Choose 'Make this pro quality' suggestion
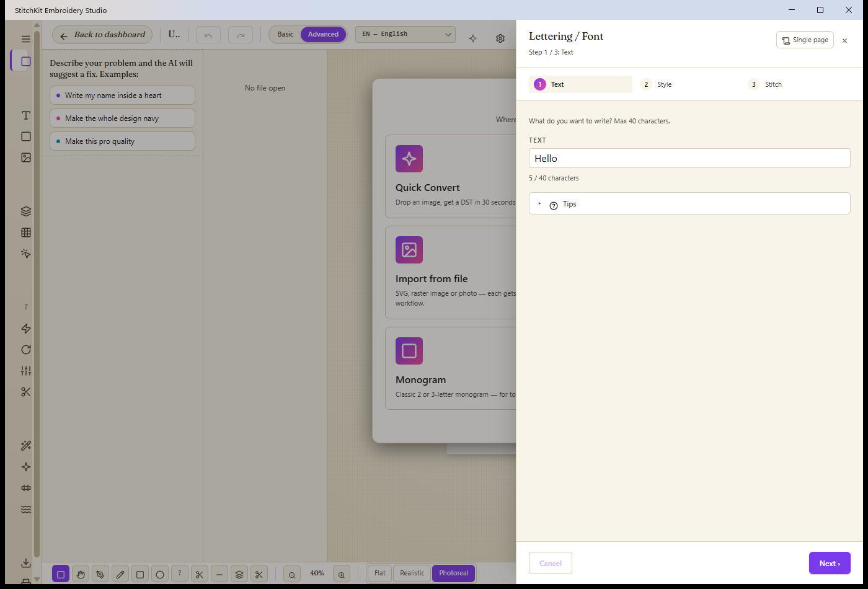 122,141
